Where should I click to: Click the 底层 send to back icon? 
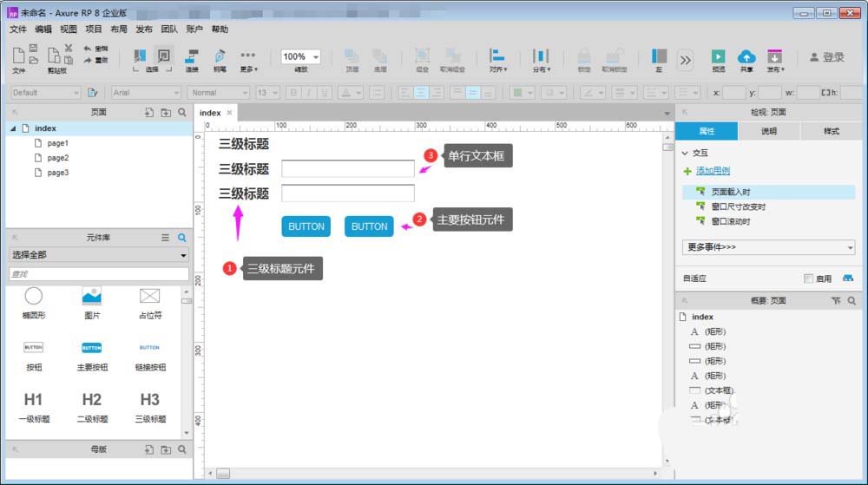click(x=380, y=60)
